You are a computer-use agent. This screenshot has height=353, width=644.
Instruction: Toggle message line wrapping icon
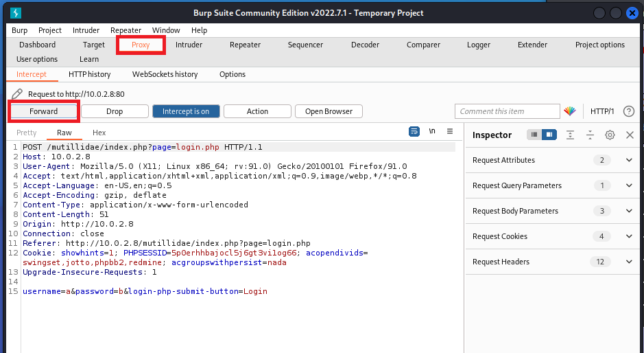coord(414,131)
